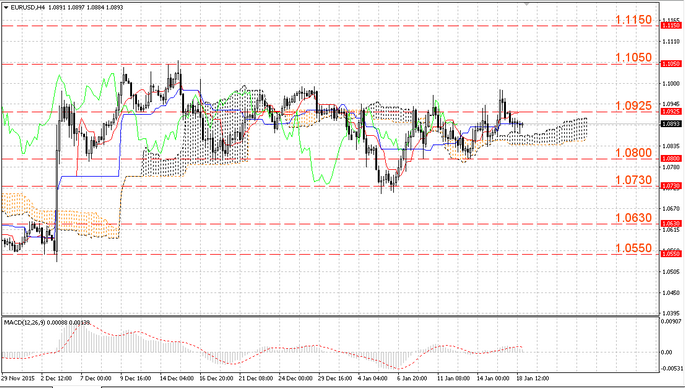Click the 16 Dec 20:00 time label
685x388 pixels.
[x=217, y=378]
